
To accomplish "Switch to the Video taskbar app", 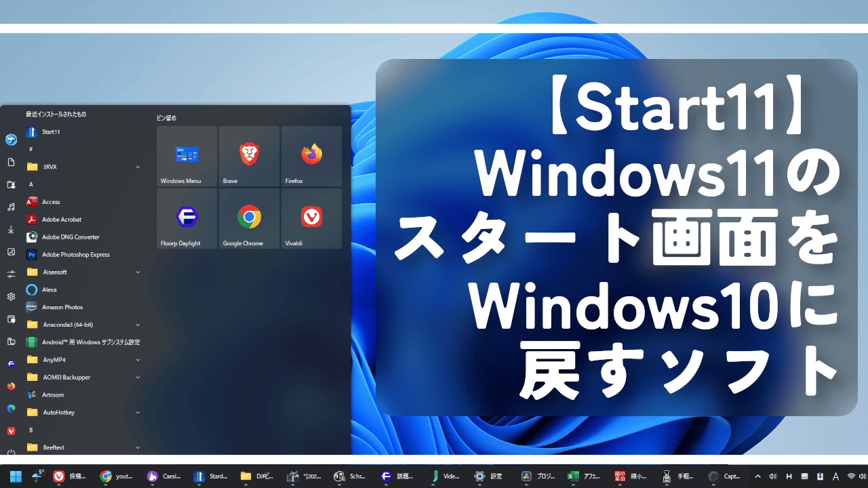I will [x=445, y=476].
